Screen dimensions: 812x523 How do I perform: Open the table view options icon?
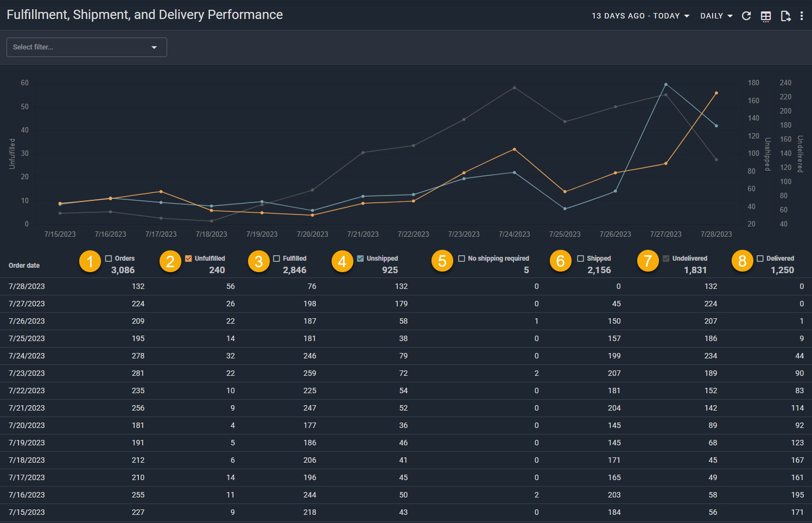tap(766, 16)
